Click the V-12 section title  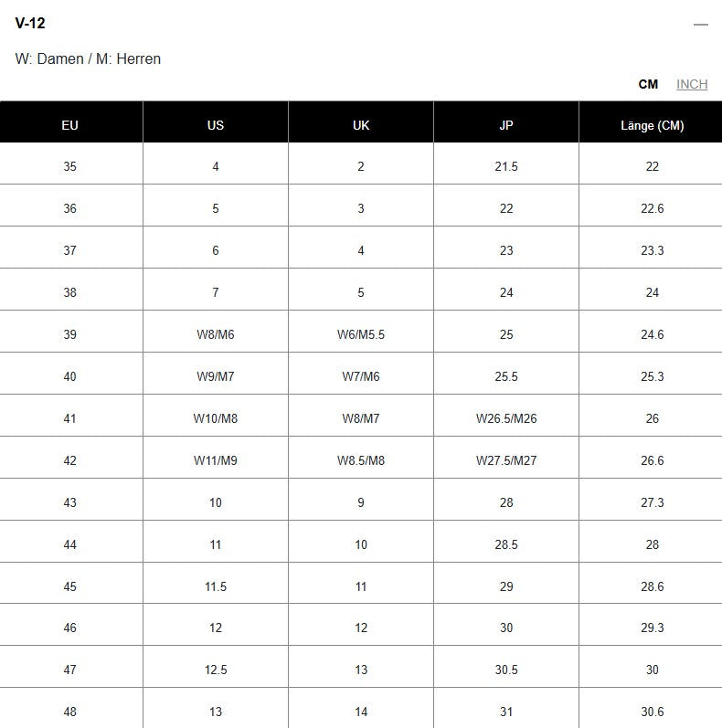30,24
